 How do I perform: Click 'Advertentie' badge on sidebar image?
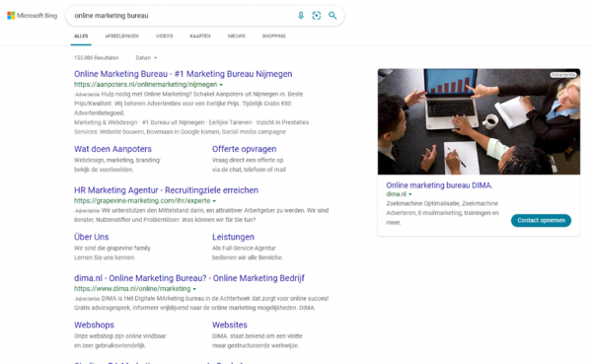pos(563,75)
